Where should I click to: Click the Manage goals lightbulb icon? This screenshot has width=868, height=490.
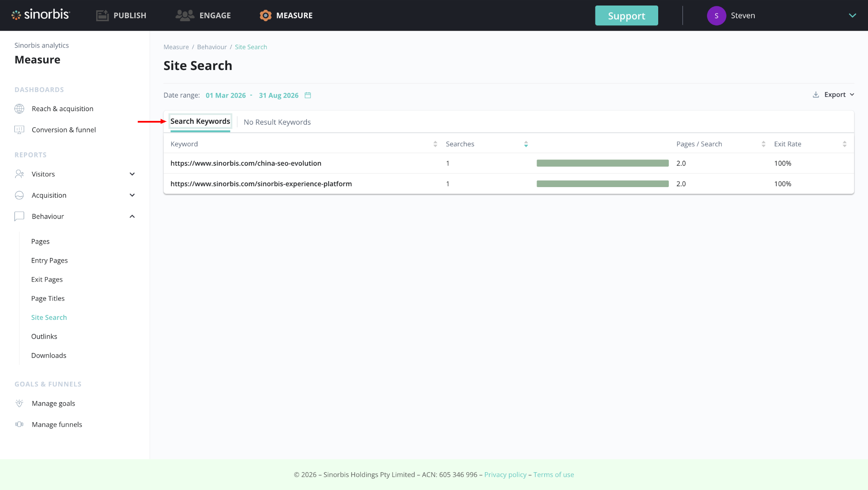[19, 403]
